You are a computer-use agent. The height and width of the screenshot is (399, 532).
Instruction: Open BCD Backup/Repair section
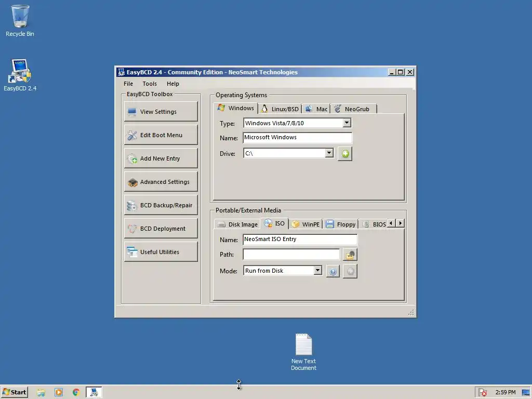[161, 205]
